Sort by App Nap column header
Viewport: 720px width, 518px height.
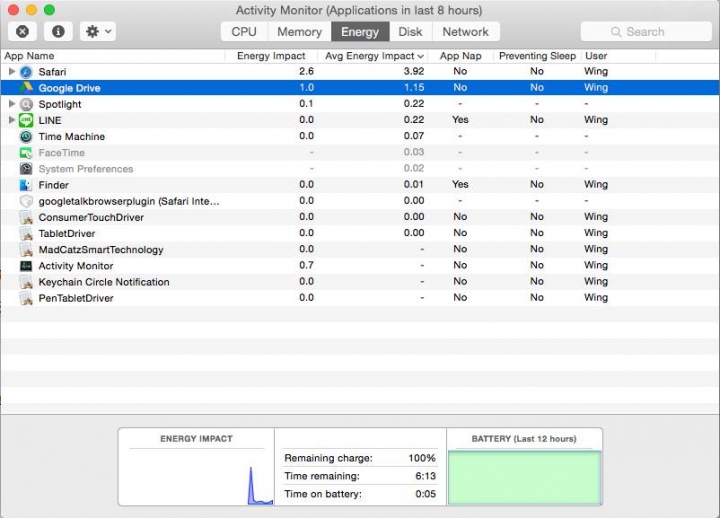point(460,56)
